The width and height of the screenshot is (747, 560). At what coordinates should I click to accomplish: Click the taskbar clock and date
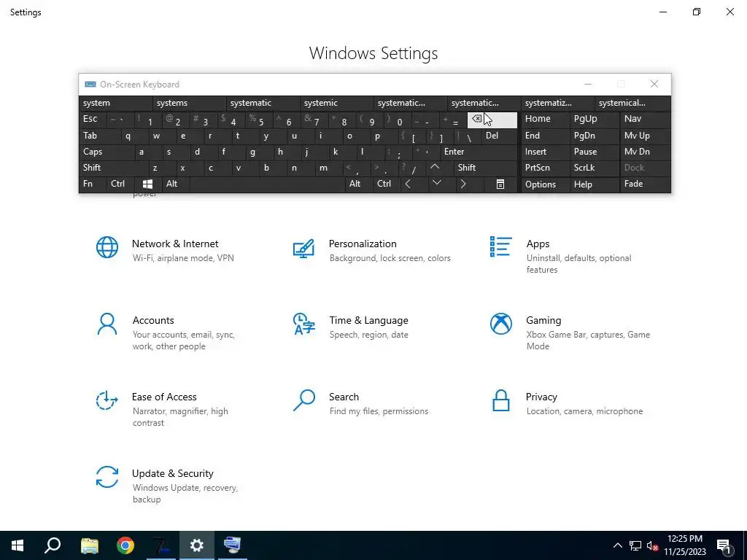685,545
